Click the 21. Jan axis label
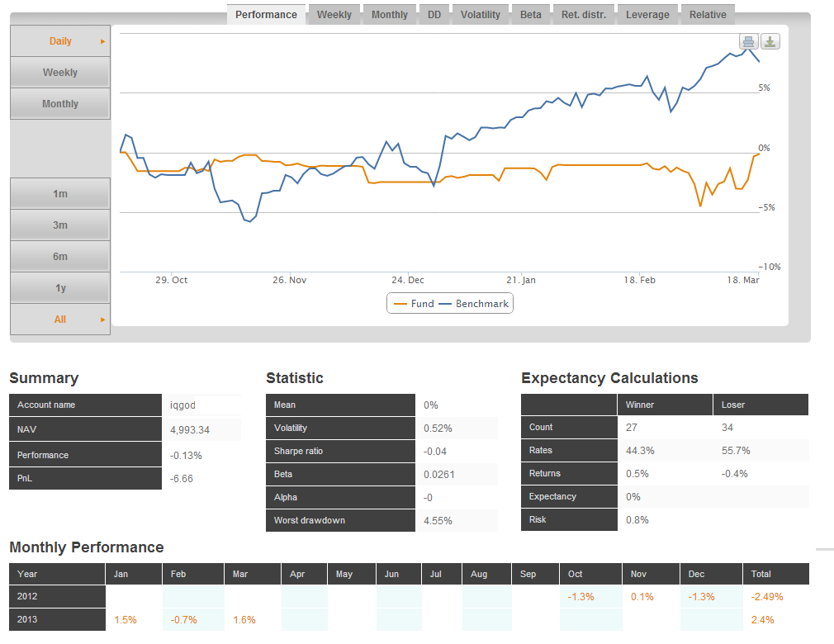The image size is (834, 644). coord(521,280)
